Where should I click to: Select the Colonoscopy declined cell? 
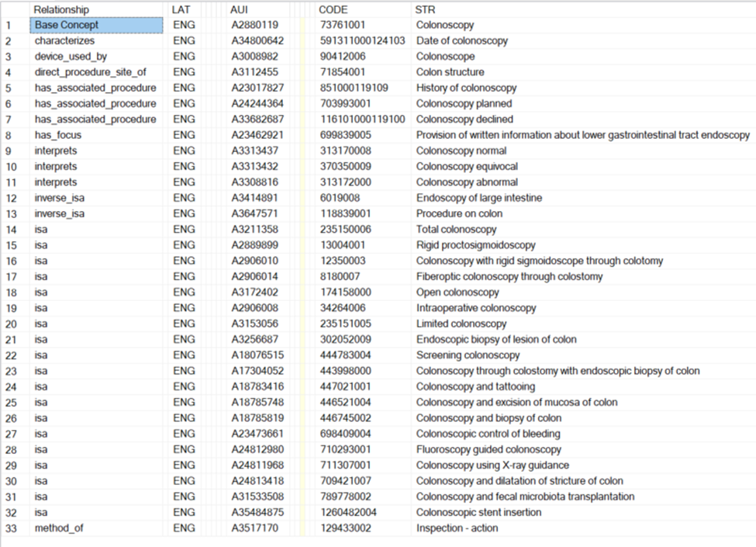[x=464, y=119]
